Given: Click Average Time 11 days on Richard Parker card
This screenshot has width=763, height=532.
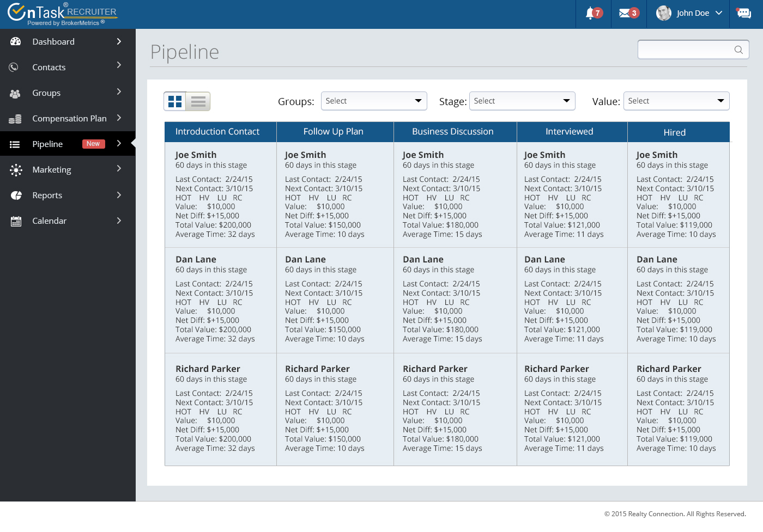Looking at the screenshot, I should pos(564,448).
